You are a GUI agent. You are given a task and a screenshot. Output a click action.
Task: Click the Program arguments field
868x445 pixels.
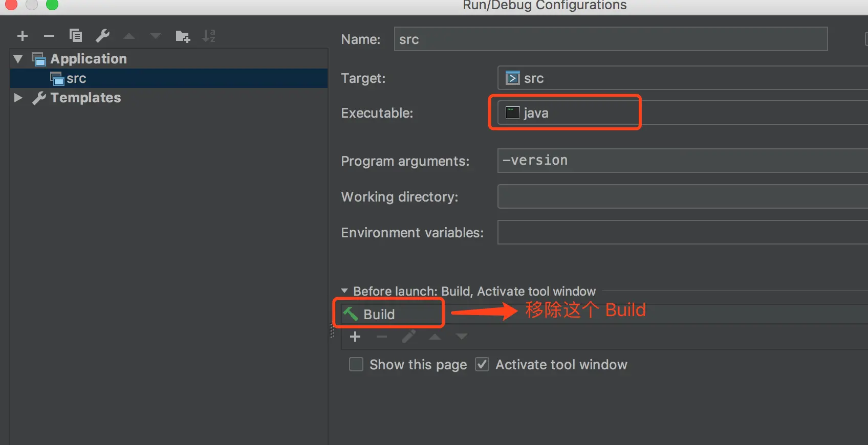(683, 161)
